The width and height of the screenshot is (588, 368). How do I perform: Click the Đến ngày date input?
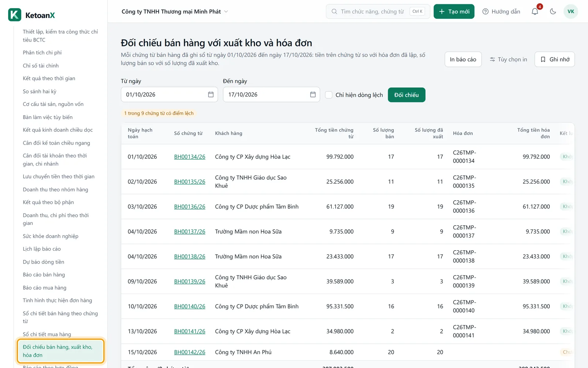pyautogui.click(x=271, y=95)
